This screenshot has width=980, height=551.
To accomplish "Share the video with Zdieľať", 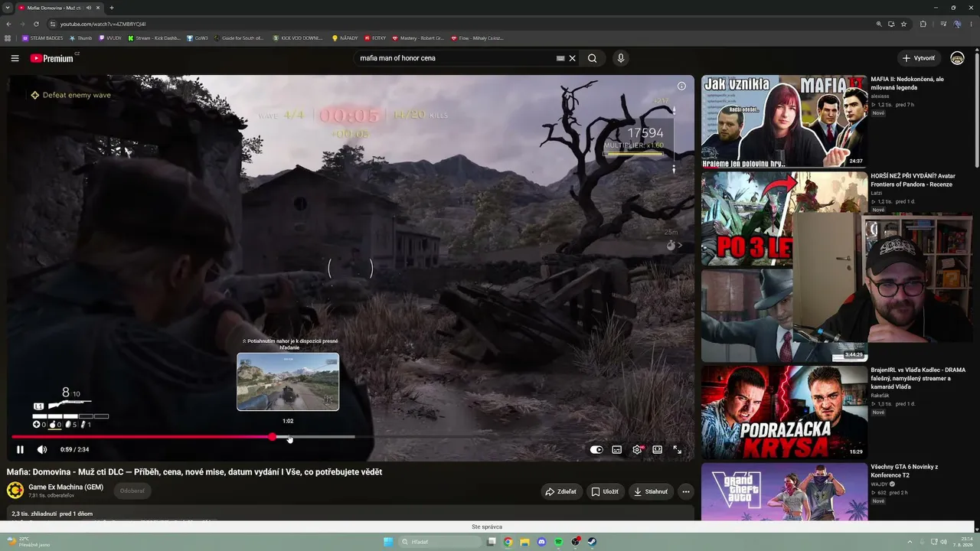I will [561, 492].
